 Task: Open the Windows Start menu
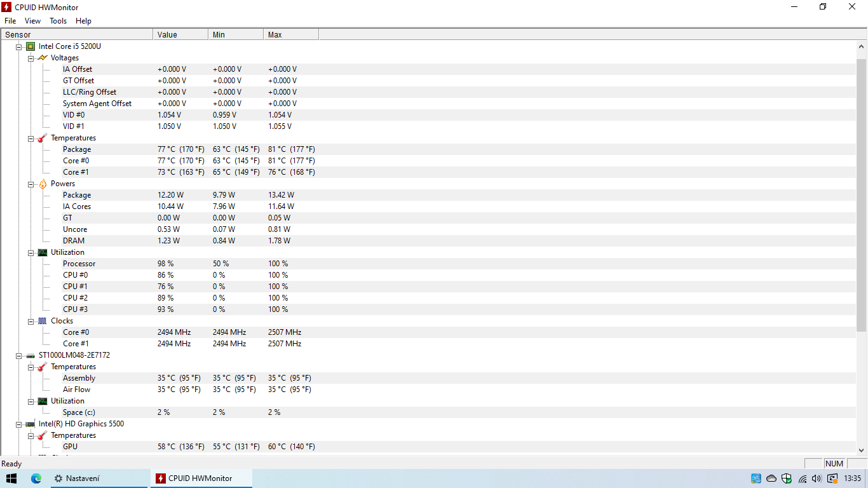point(11,478)
